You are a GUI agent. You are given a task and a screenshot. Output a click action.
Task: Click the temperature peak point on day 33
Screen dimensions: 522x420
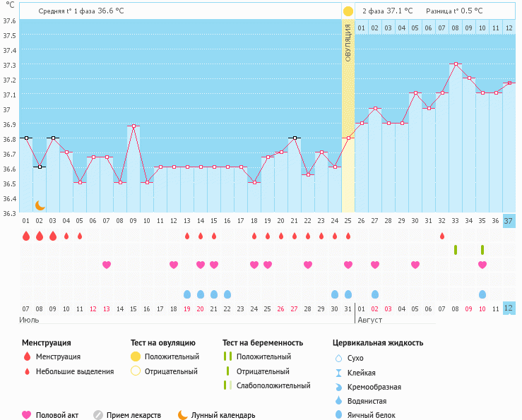456,64
